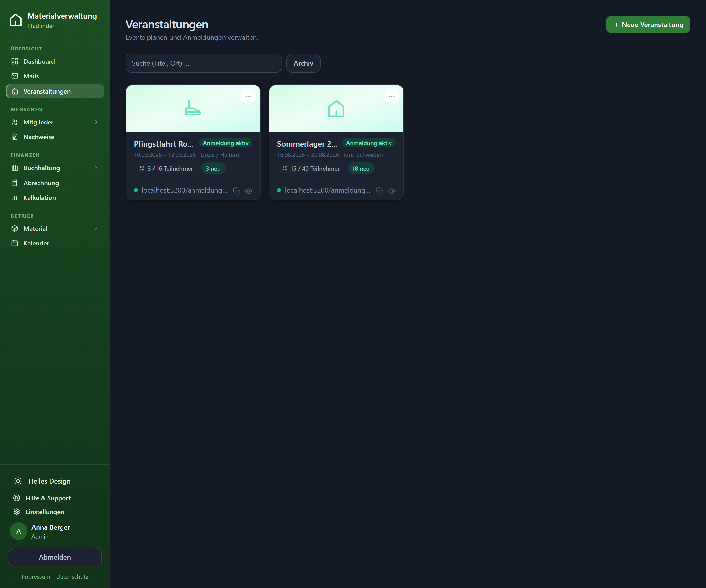706x588 pixels.
Task: Click the Materialverwaltung home logo icon
Action: tap(16, 20)
